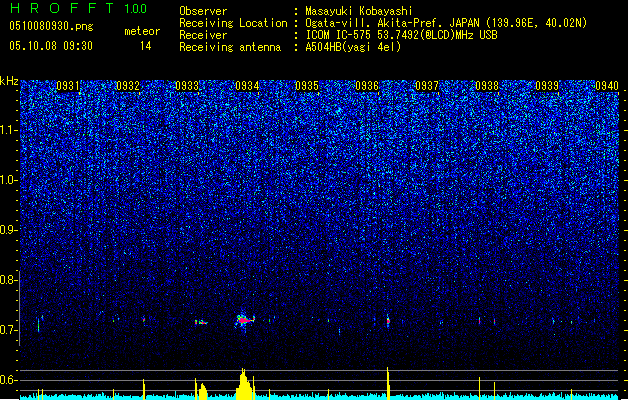629x400 pixels.
Task: Click the 0.9 kHz axis label
Action: (9, 230)
